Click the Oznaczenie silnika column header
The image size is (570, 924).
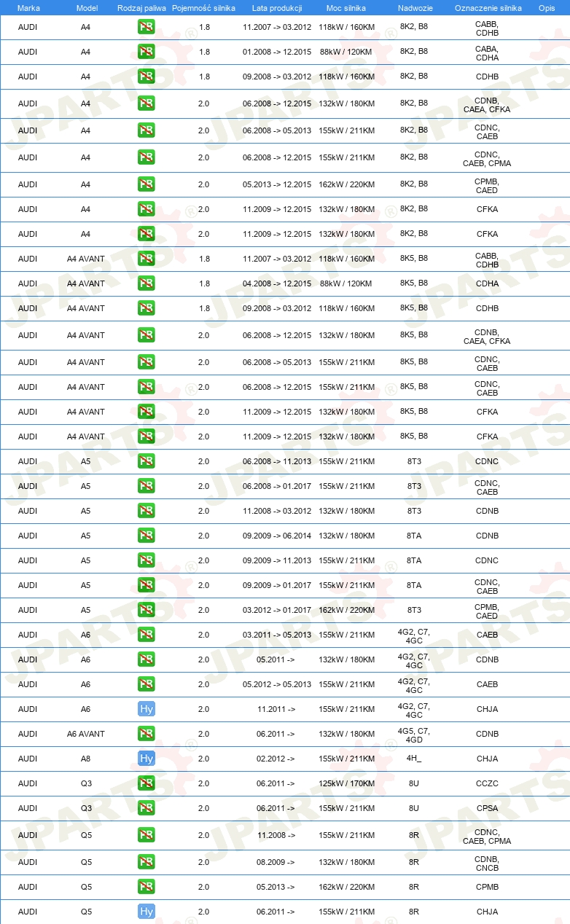pos(488,7)
